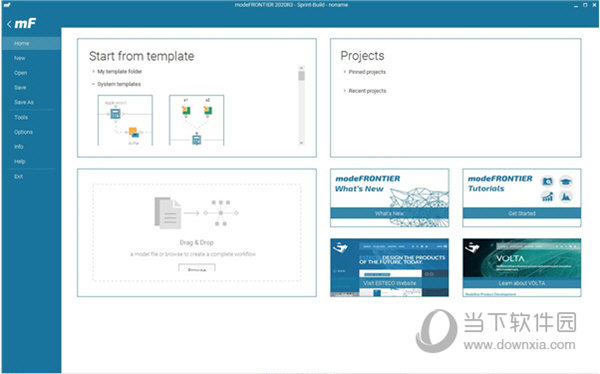Click the Browse button in Drag & Drop area

click(x=197, y=268)
